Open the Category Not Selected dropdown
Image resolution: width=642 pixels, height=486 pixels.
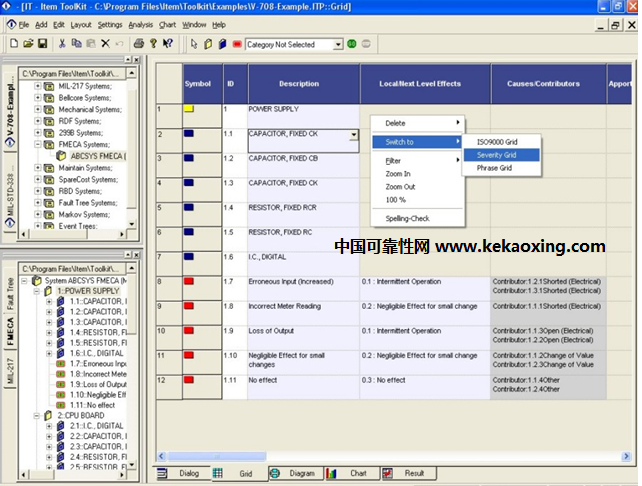click(x=338, y=44)
